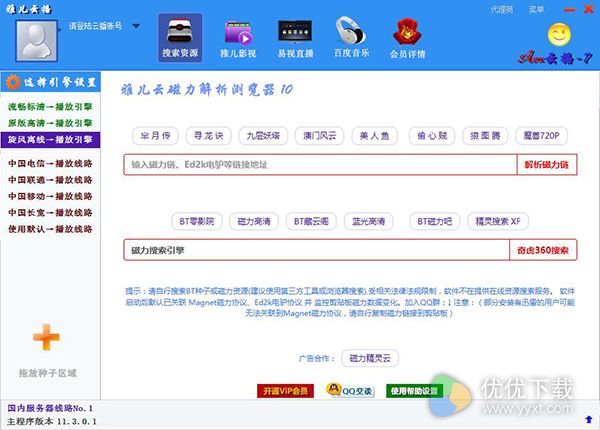Close the application window
600x430 pixels.
pyautogui.click(x=588, y=9)
